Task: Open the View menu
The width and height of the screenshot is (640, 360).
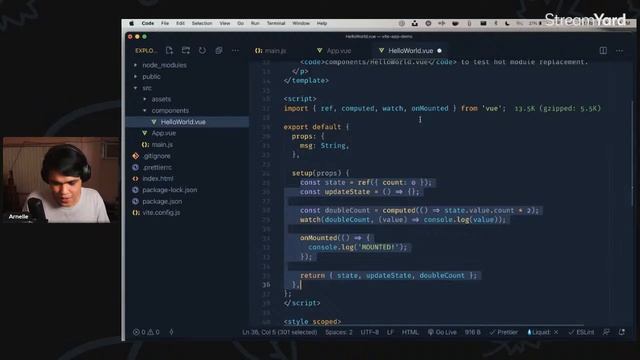Action: click(x=225, y=23)
